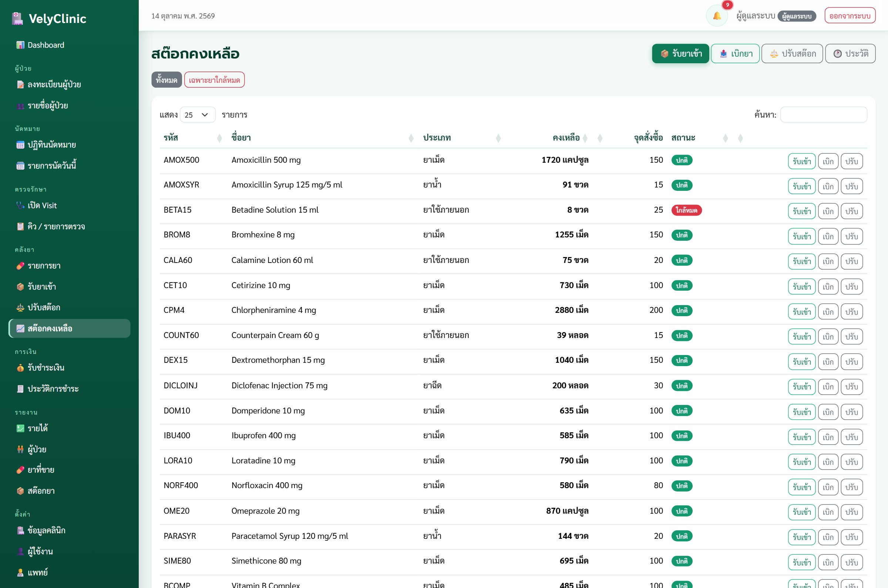Click the green รับยาเข้า button at top
Screen dimensions: 888x588
(x=680, y=54)
